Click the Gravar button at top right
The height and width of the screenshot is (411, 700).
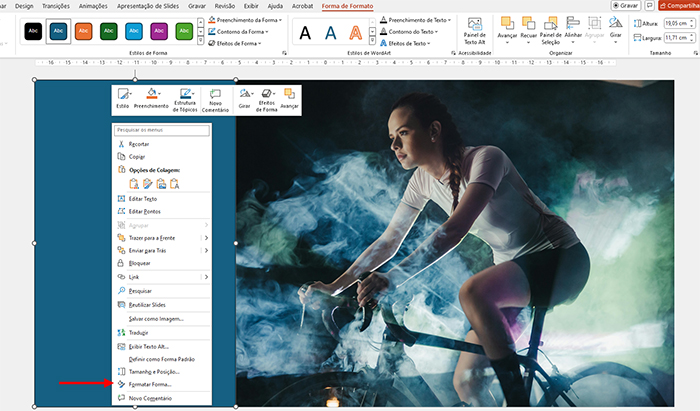(x=625, y=5)
